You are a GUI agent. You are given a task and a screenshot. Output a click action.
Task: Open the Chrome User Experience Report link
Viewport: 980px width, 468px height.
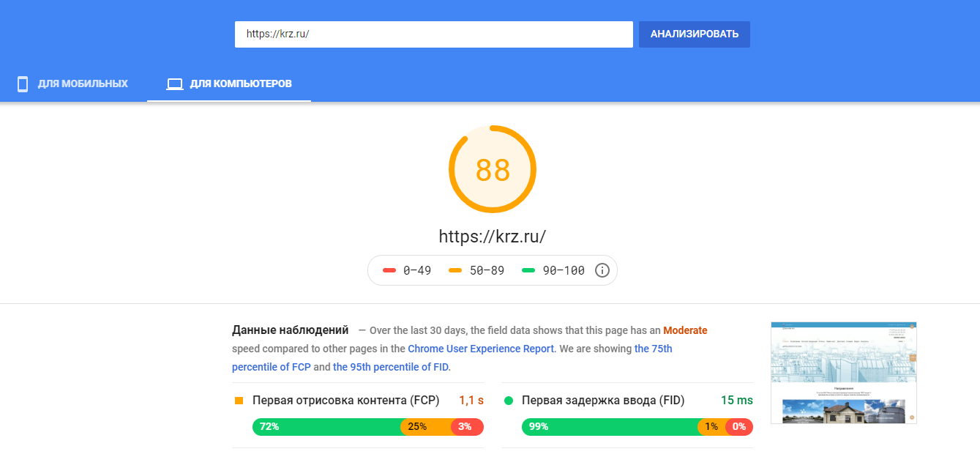pyautogui.click(x=481, y=349)
